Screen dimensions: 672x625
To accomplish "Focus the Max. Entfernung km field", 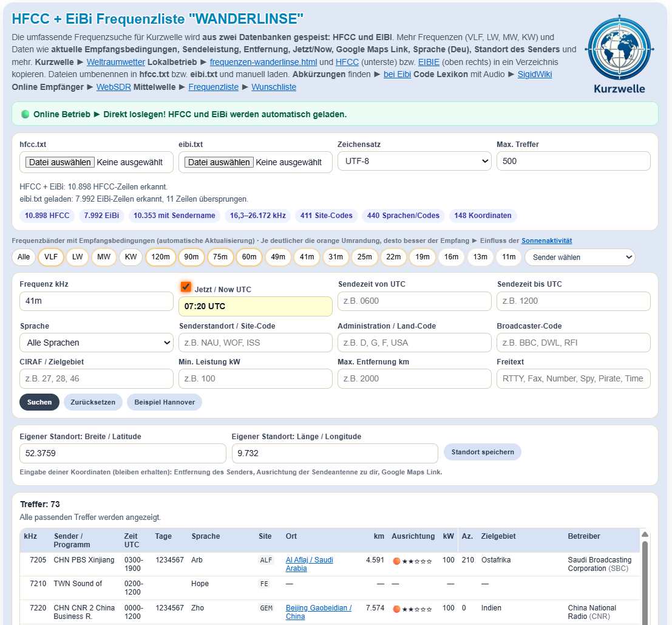I will (415, 378).
